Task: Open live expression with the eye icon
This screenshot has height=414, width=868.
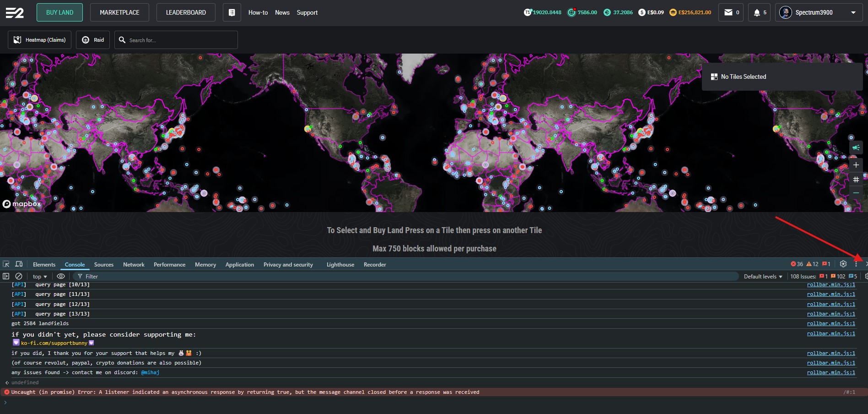Action: pos(60,276)
